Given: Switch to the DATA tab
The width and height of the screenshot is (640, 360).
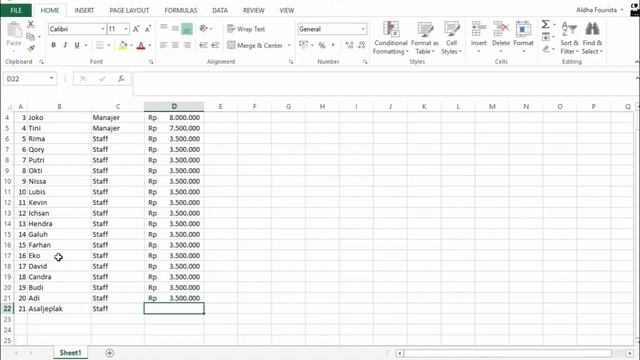Looking at the screenshot, I should click(220, 10).
